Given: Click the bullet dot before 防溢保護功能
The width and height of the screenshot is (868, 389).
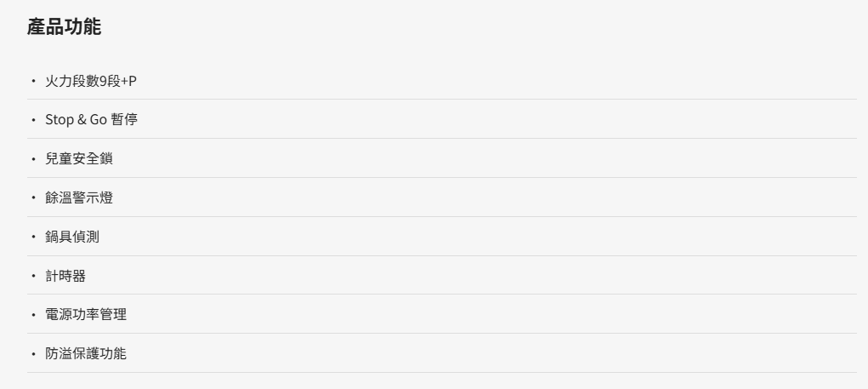Looking at the screenshot, I should [33, 354].
